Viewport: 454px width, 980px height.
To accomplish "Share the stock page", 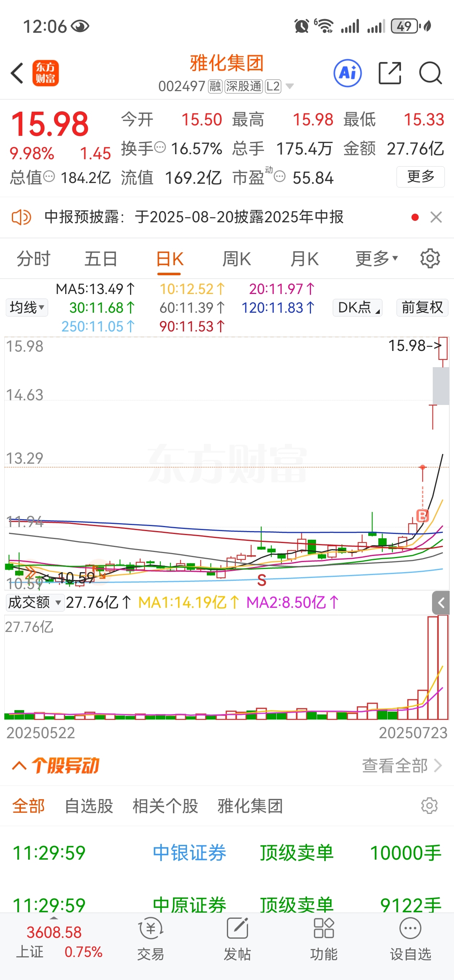I will point(390,73).
